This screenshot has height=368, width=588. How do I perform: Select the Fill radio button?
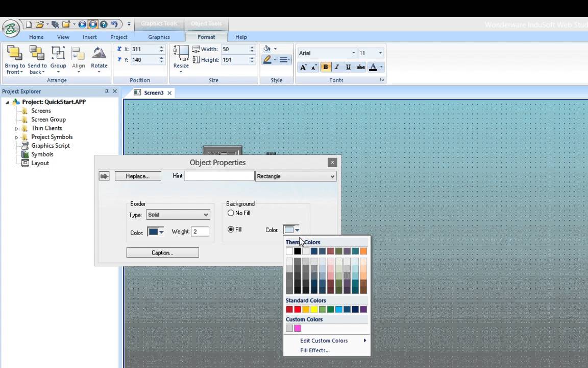(x=231, y=229)
